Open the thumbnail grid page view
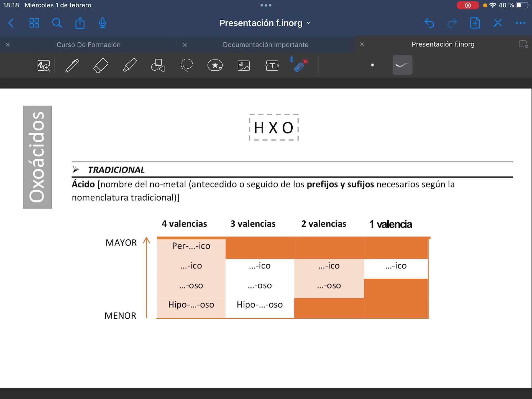Screen dimensions: 532x399 coord(34,23)
